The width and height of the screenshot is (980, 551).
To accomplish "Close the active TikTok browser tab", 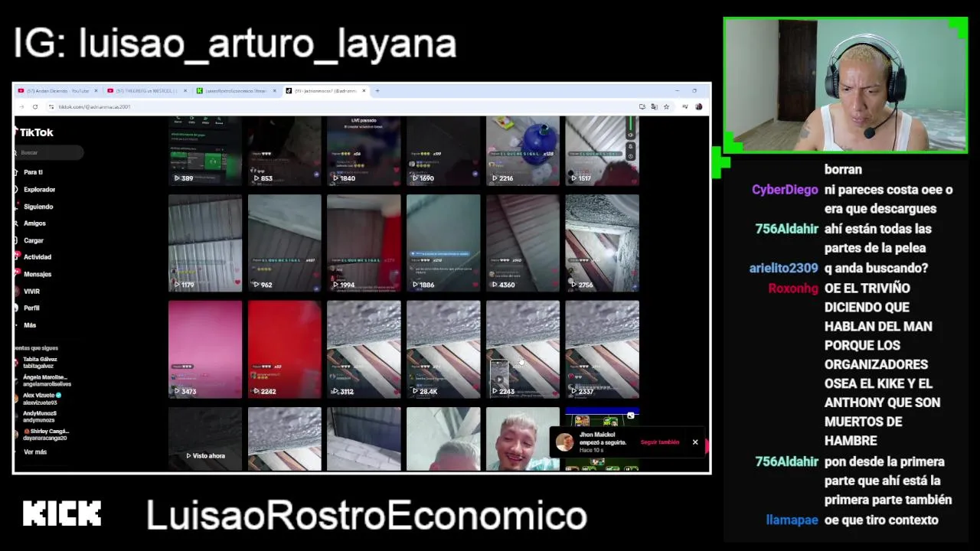I will click(364, 91).
